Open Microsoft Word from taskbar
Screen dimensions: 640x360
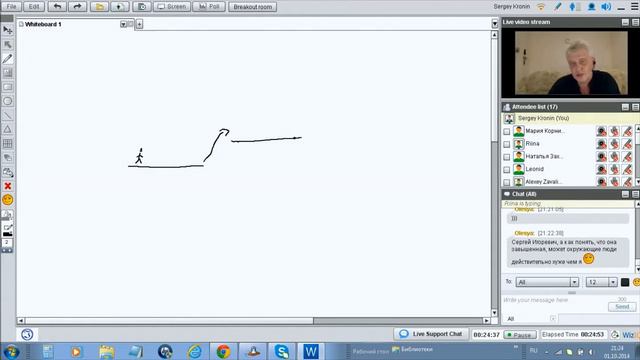pos(311,351)
